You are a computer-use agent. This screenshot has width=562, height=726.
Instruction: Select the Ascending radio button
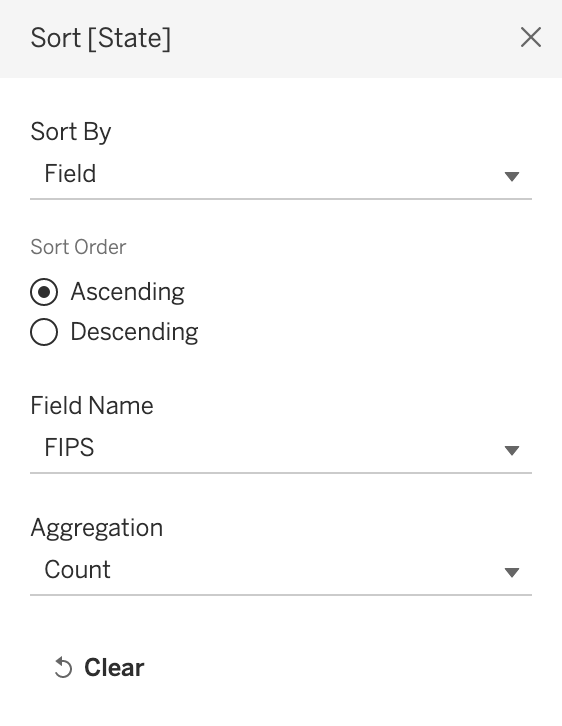pos(44,292)
